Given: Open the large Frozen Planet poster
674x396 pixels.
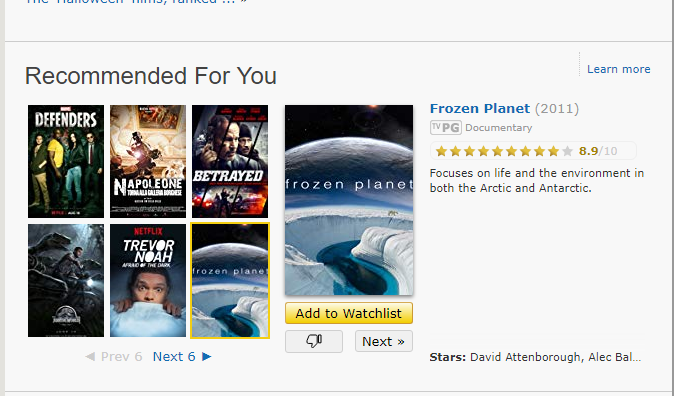Looking at the screenshot, I should tap(349, 200).
